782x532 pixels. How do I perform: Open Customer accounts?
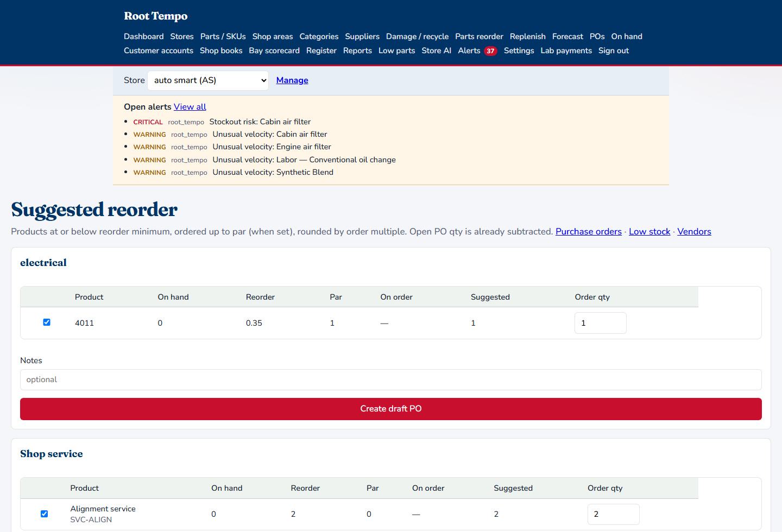(159, 50)
